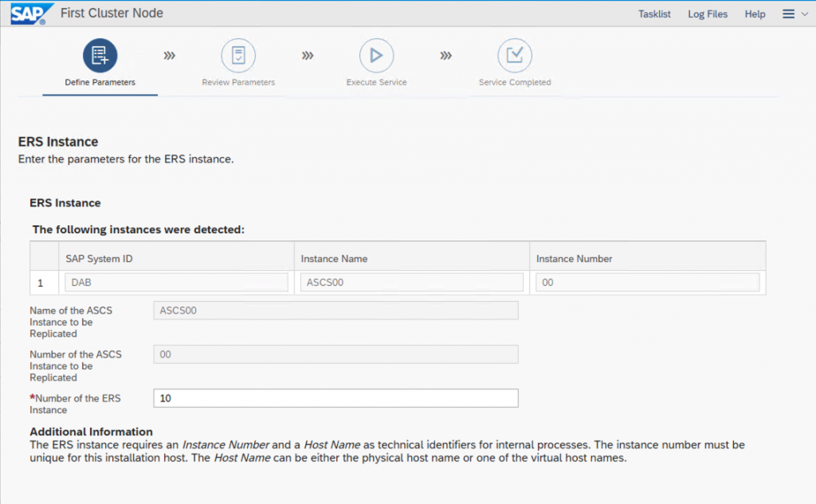Click the First Cluster Node title
This screenshot has height=504, width=816.
(x=112, y=13)
